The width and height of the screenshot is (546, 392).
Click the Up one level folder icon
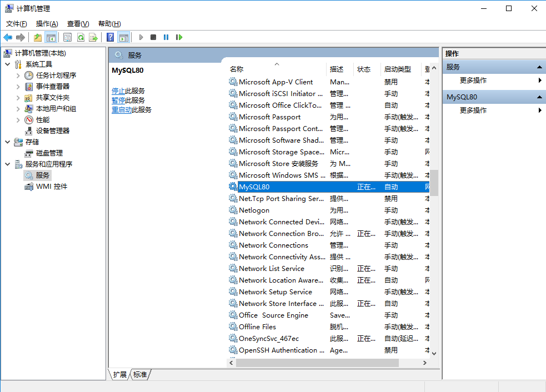(x=38, y=37)
